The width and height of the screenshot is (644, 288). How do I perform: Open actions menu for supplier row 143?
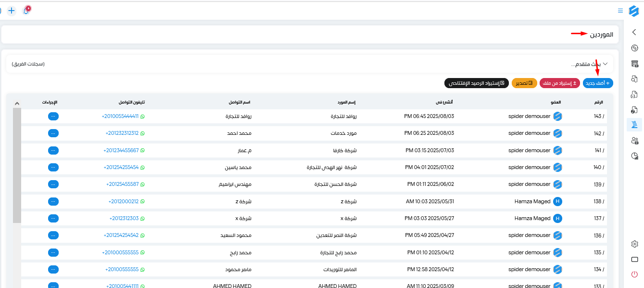click(53, 116)
